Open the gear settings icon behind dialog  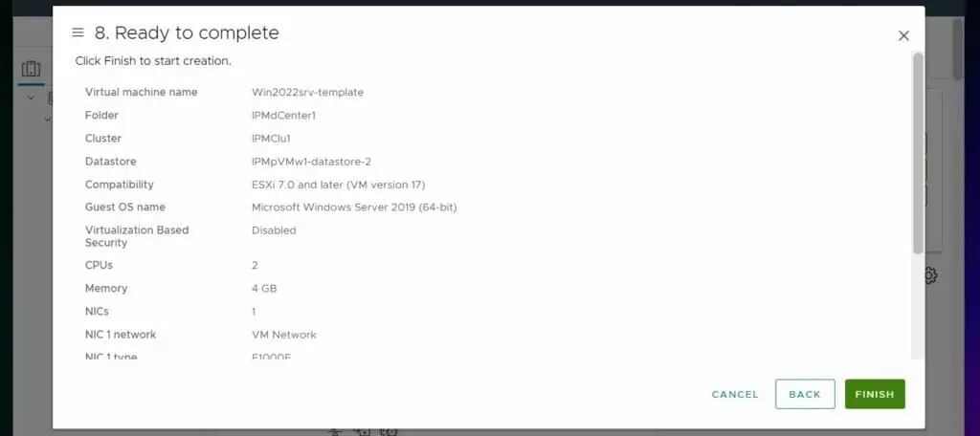tap(930, 275)
